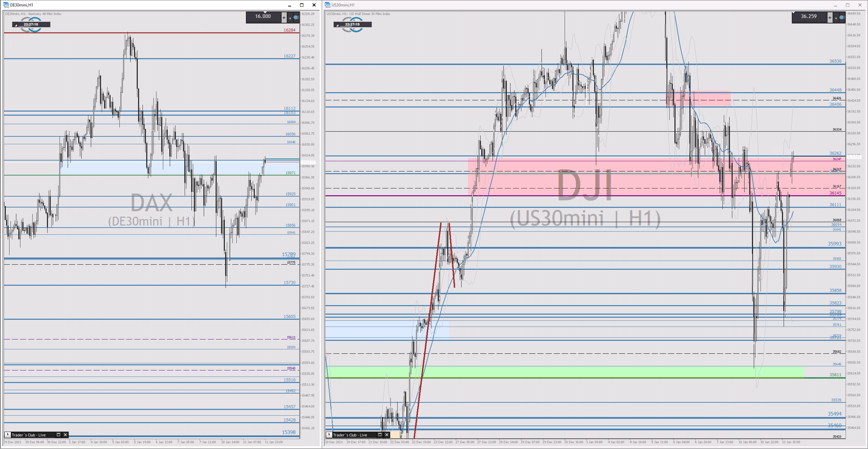The image size is (868, 449).
Task: Maximize Trader's Club - Live panel in DAX chart
Action: point(58,435)
